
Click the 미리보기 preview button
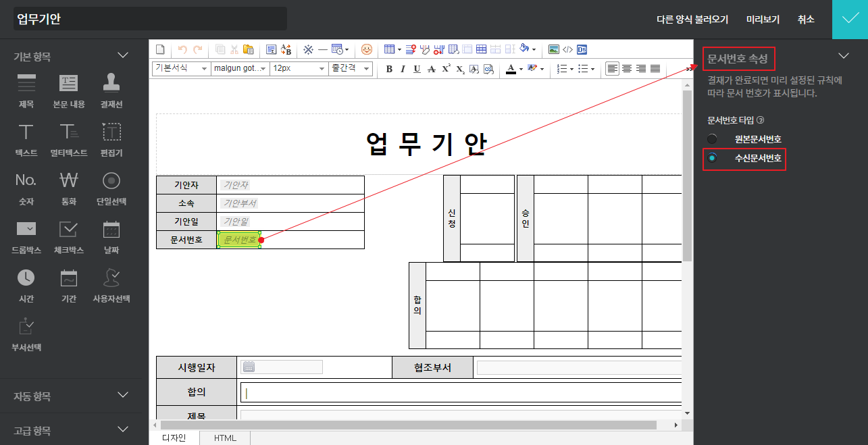pyautogui.click(x=763, y=20)
